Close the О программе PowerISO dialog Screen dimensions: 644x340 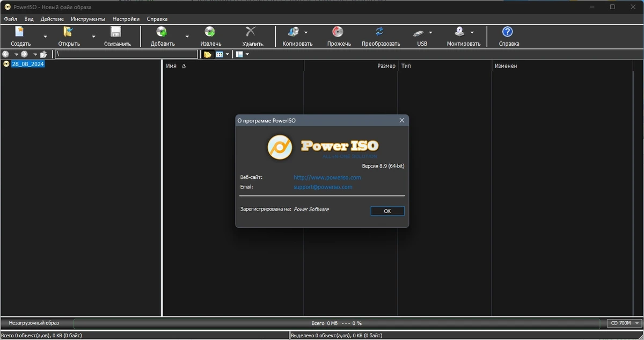point(402,120)
